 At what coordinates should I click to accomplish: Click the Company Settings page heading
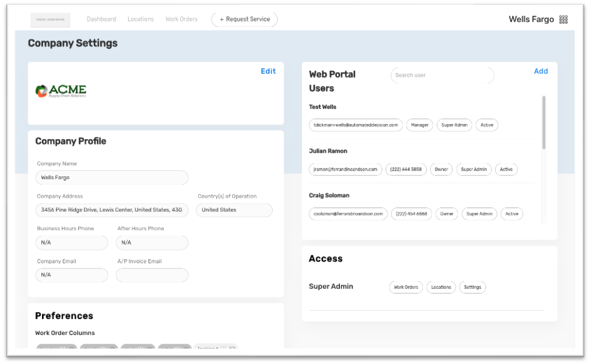pyautogui.click(x=73, y=43)
